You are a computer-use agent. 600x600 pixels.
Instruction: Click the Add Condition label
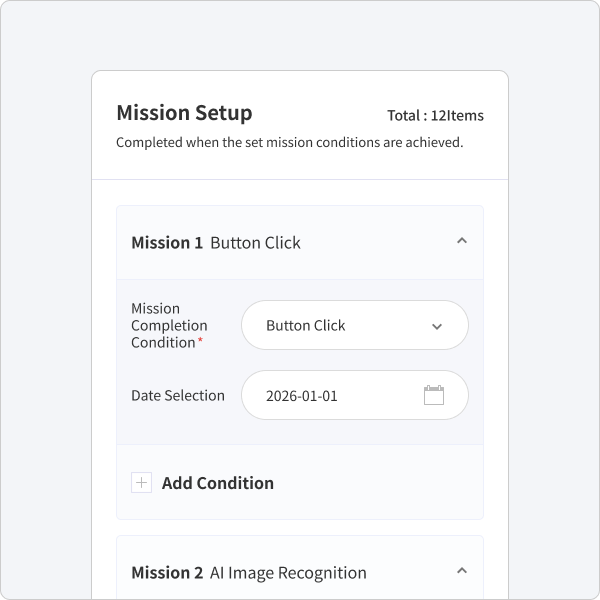[218, 483]
